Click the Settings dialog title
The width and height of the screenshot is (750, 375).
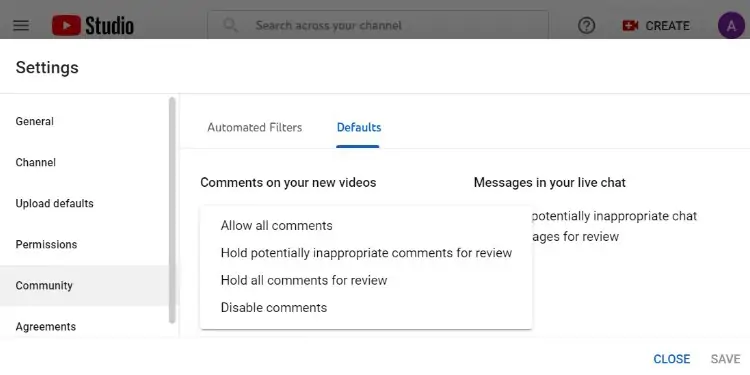coord(47,67)
